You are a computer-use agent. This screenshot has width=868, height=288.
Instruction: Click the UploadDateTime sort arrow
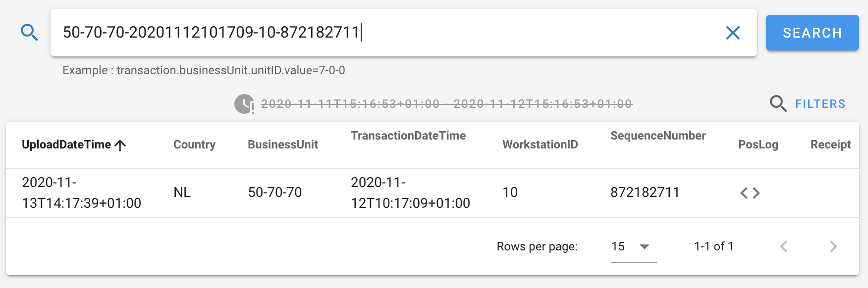pyautogui.click(x=119, y=144)
